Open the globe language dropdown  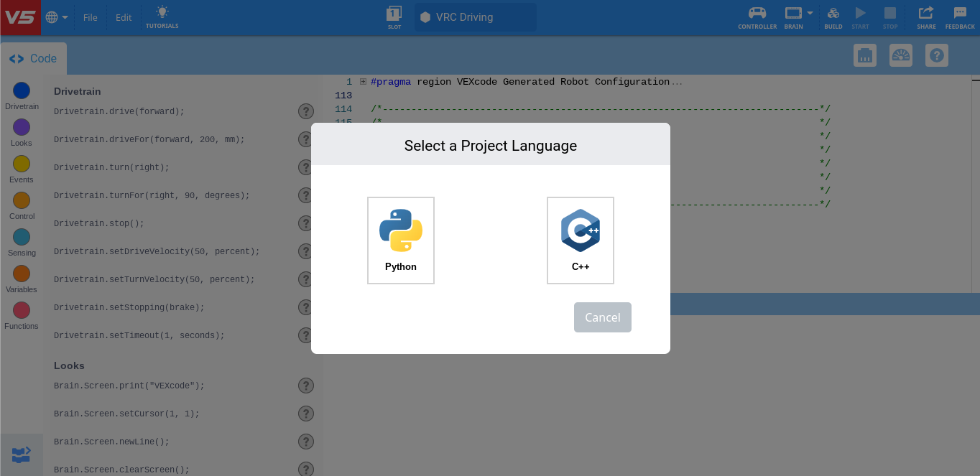coord(57,17)
